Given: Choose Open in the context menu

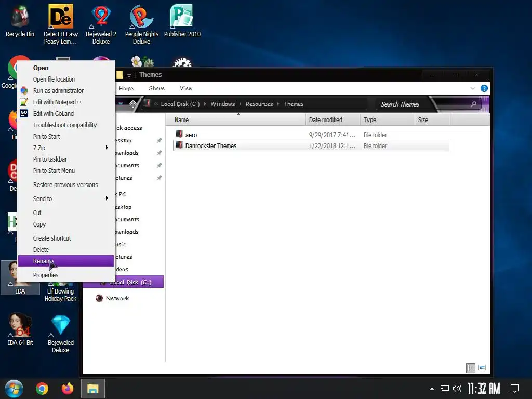Looking at the screenshot, I should (66, 68).
